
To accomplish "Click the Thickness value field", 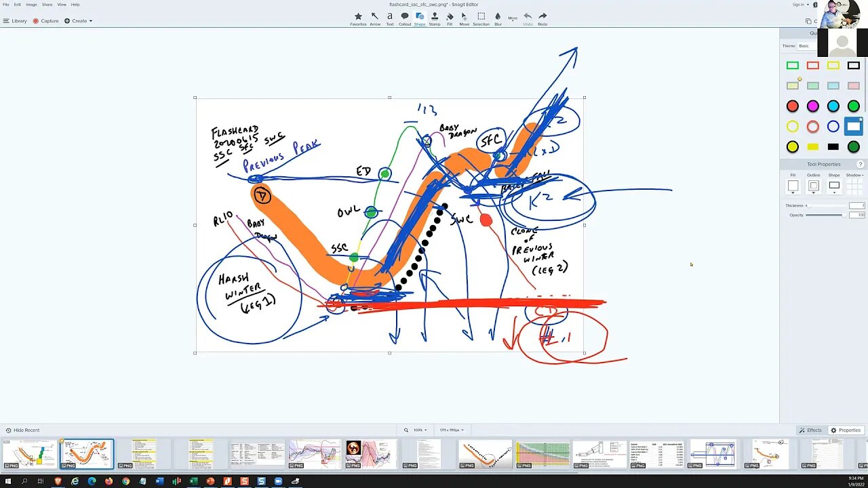I will [x=857, y=205].
